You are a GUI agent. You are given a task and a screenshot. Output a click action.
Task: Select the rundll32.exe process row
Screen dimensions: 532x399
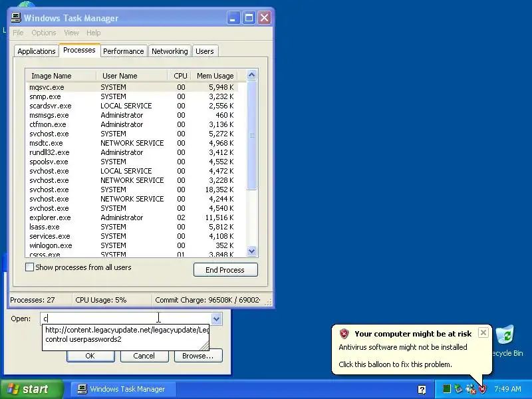click(x=132, y=152)
